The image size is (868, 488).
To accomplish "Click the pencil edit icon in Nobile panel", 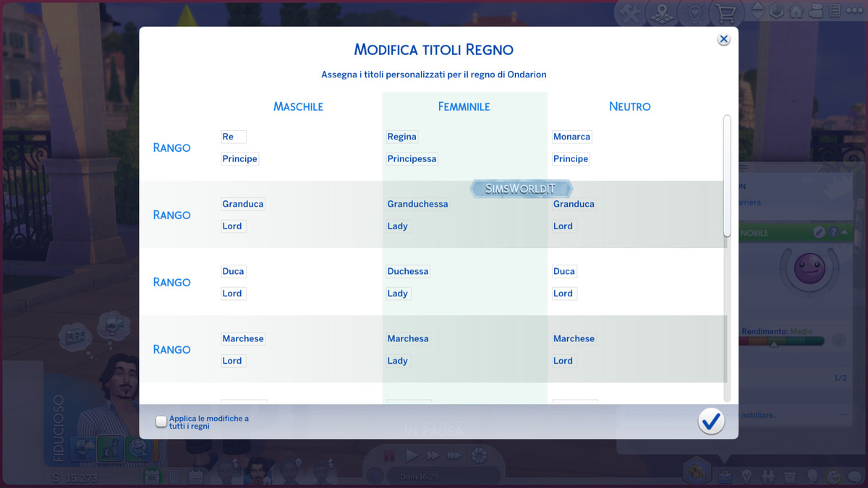I will pyautogui.click(x=819, y=233).
